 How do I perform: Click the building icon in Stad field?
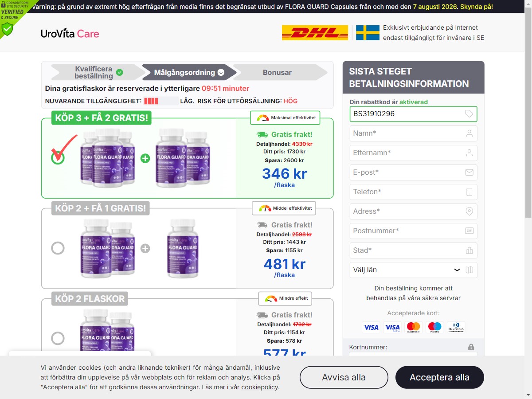[469, 250]
